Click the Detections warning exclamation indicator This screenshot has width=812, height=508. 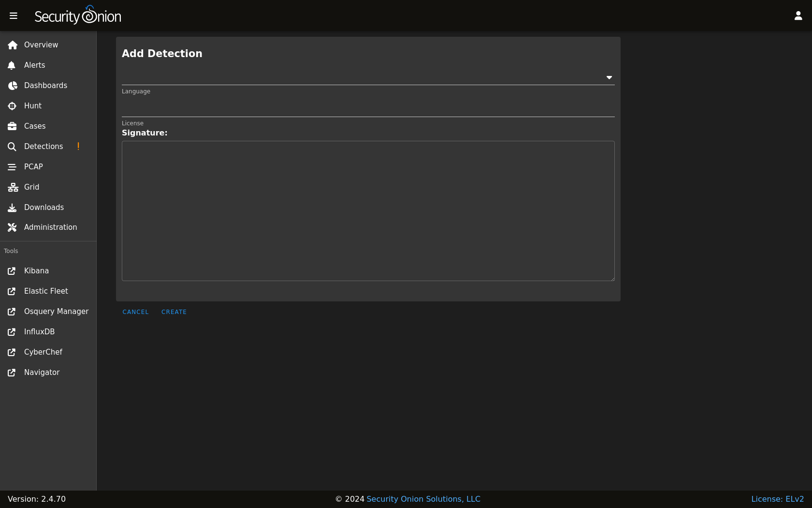pos(78,146)
